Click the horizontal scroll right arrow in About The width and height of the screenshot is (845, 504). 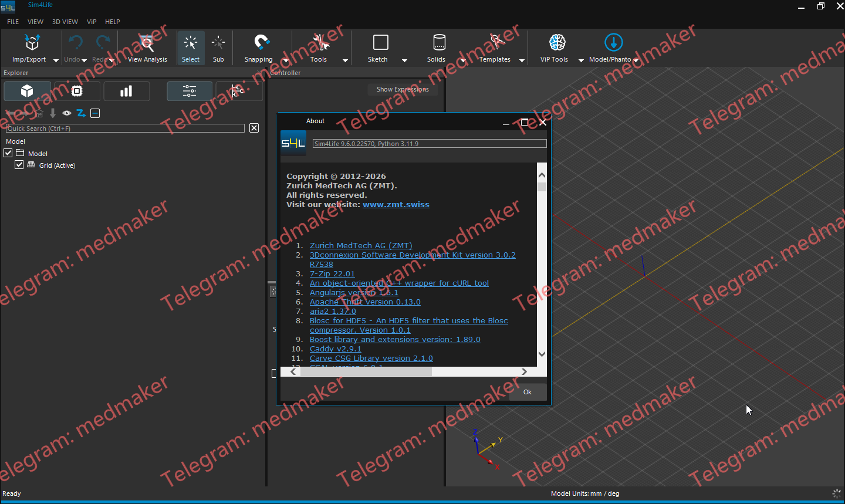coord(524,372)
